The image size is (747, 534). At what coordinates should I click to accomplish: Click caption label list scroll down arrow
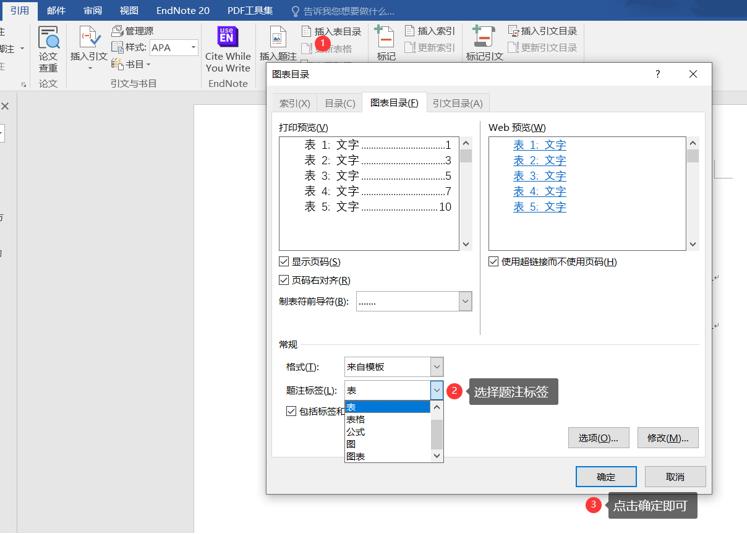point(437,456)
